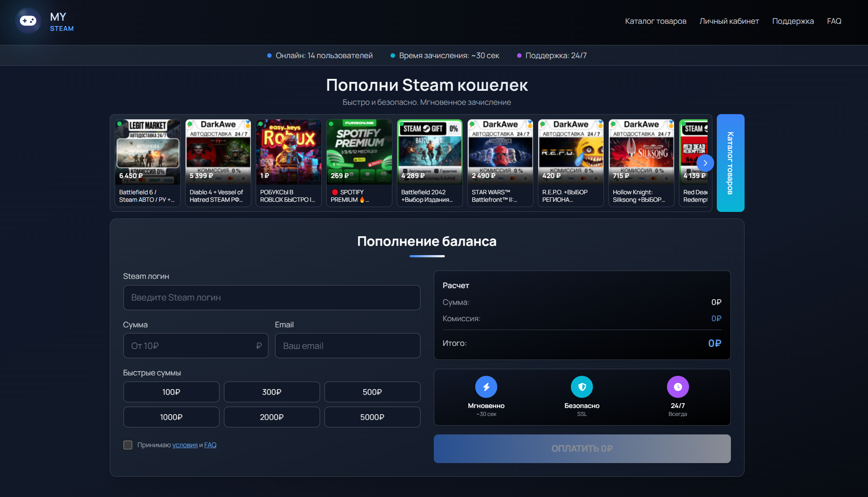The width and height of the screenshot is (868, 497).
Task: Click the green dot beside Онлайн counter
Action: pos(269,56)
